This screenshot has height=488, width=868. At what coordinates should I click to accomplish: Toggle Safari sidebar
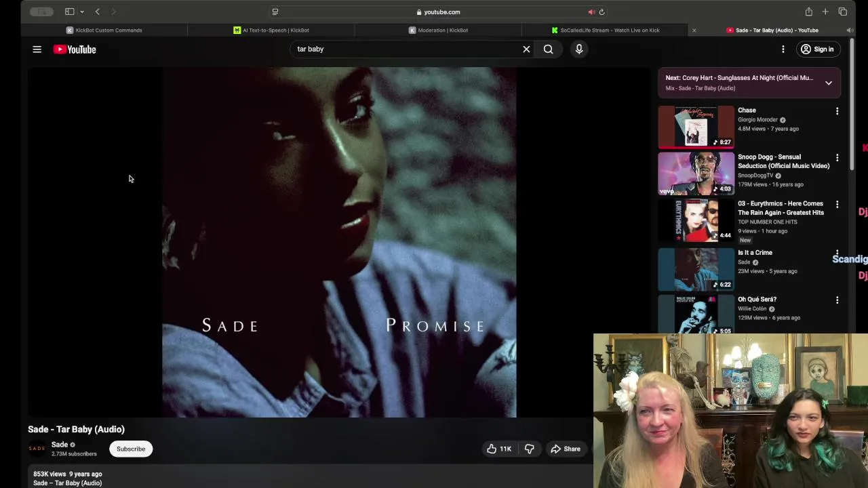[69, 12]
